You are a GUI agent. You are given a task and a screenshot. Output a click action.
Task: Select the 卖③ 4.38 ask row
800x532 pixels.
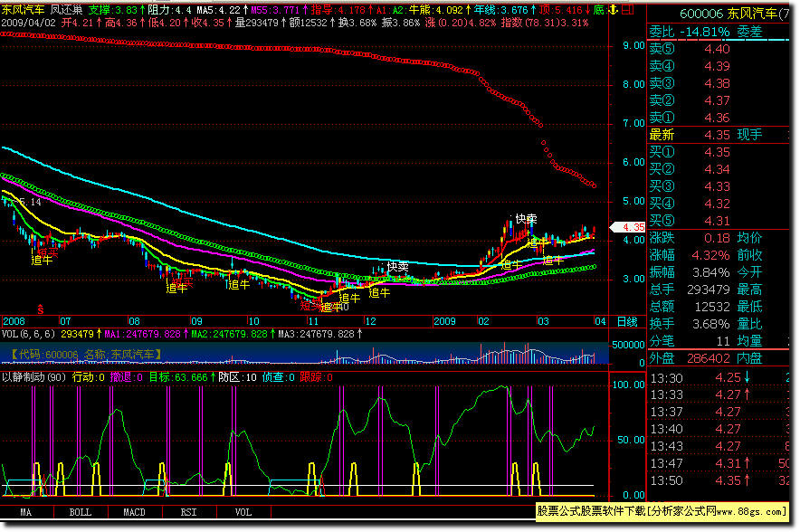point(719,83)
